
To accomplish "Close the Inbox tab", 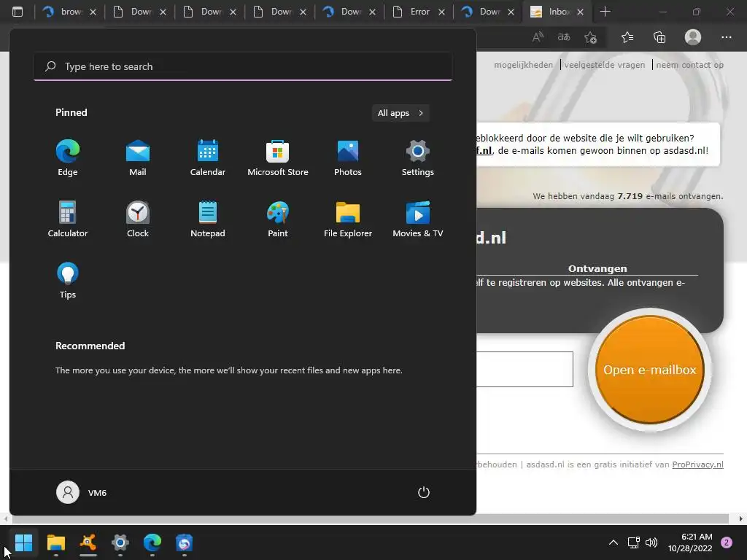I will [x=580, y=12].
